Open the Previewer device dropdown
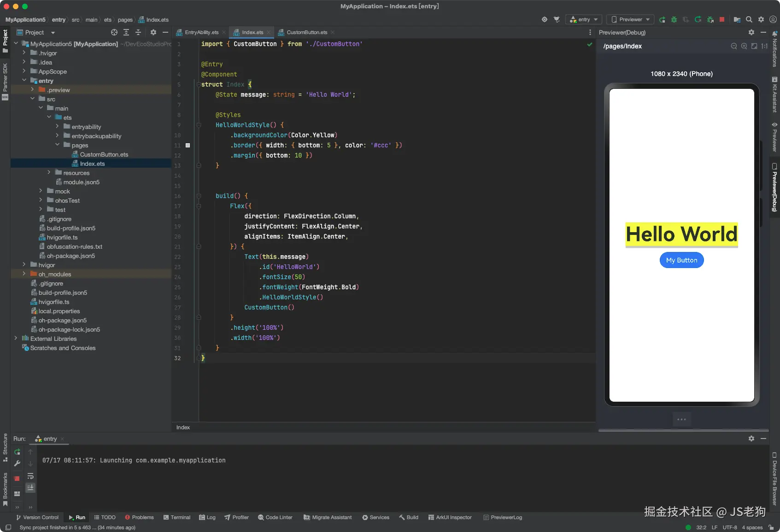Viewport: 780px width, 532px height. click(630, 19)
